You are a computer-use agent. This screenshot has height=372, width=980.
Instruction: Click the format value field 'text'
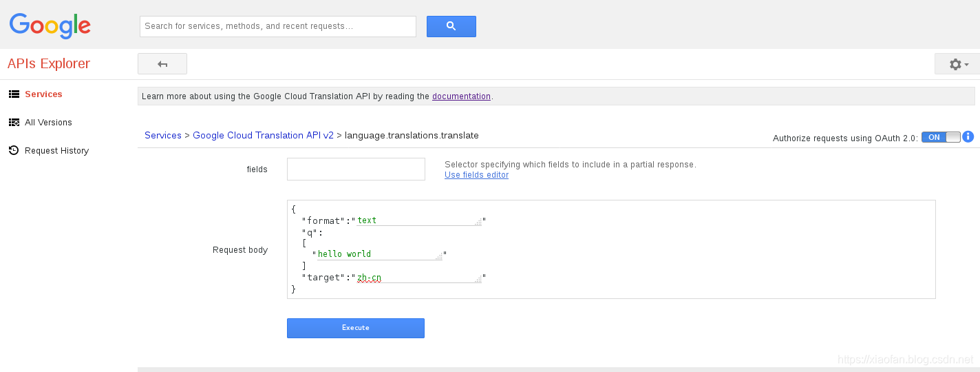pyautogui.click(x=419, y=220)
